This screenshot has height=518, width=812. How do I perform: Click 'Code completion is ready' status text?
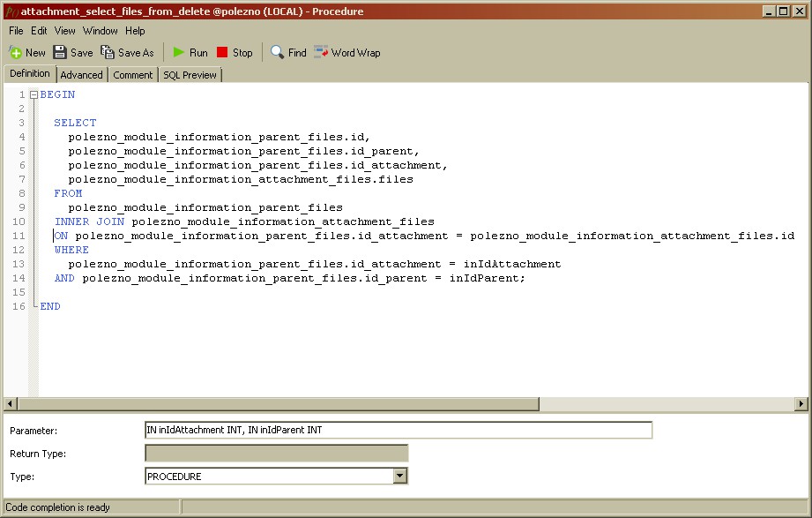[57, 507]
